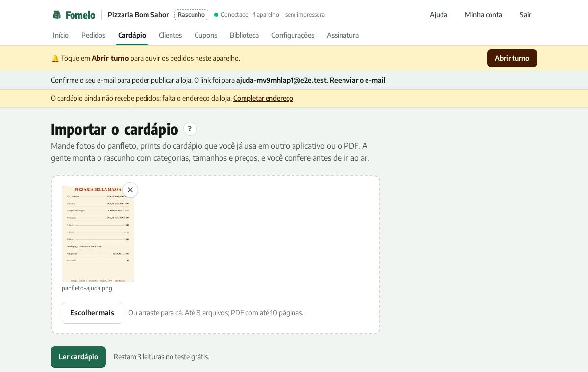Image resolution: width=588 pixels, height=372 pixels.
Task: Click the 'sem impressora' status text
Action: click(305, 15)
